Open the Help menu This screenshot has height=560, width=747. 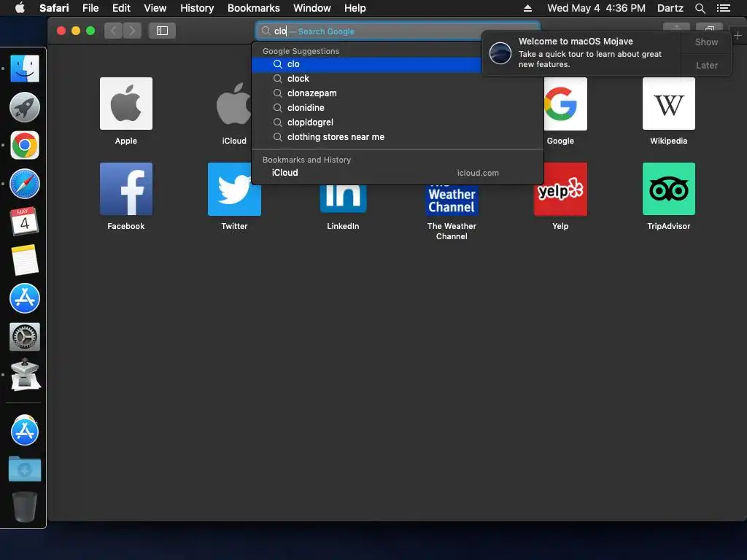355,8
